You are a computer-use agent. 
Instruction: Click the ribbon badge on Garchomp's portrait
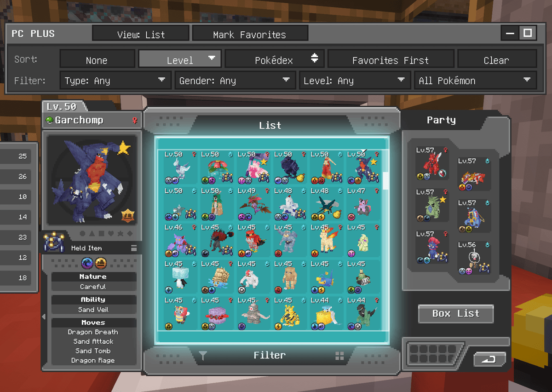tap(127, 215)
